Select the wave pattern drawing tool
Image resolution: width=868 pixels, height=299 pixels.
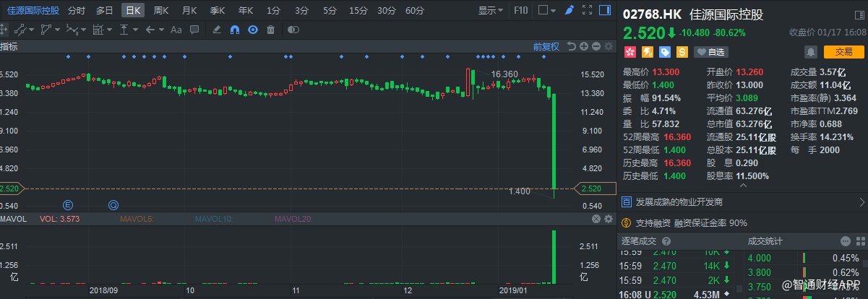(x=72, y=30)
